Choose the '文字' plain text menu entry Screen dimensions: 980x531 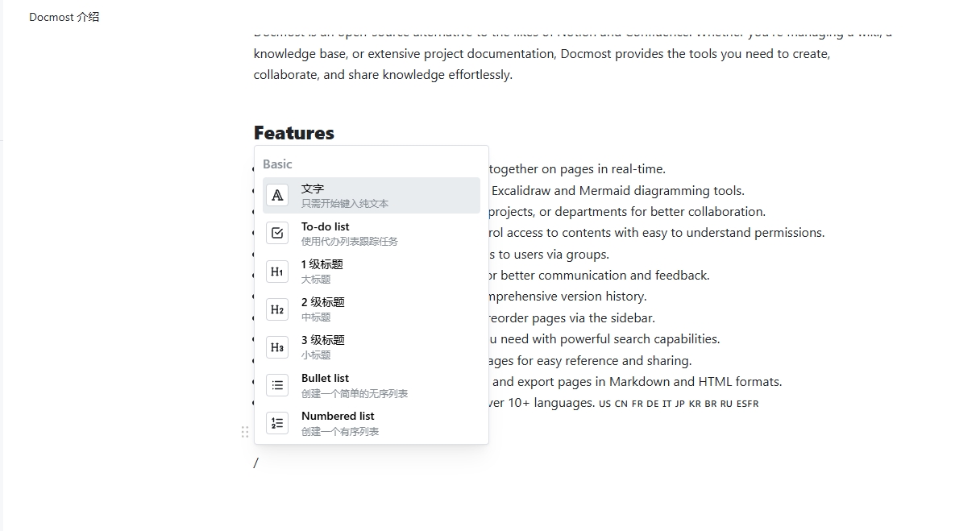(313, 189)
